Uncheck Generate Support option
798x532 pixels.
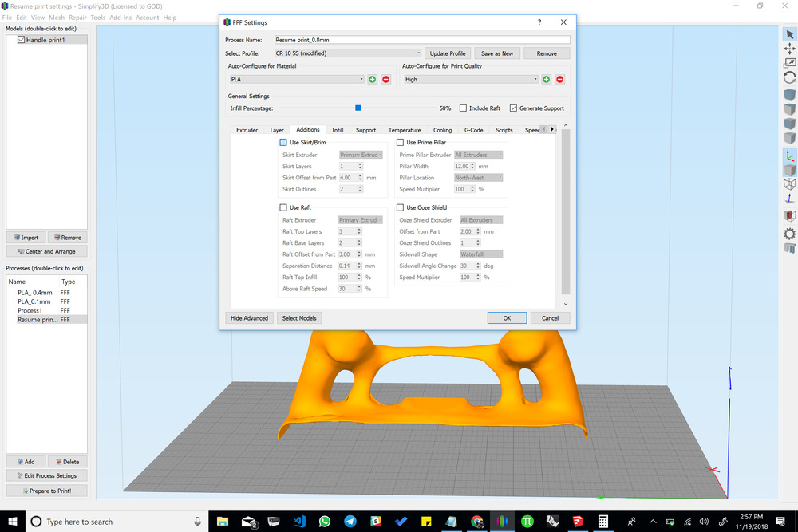[x=513, y=108]
